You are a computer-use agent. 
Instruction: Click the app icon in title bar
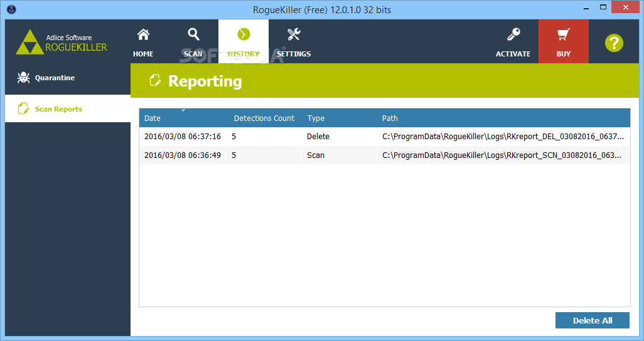11,9
